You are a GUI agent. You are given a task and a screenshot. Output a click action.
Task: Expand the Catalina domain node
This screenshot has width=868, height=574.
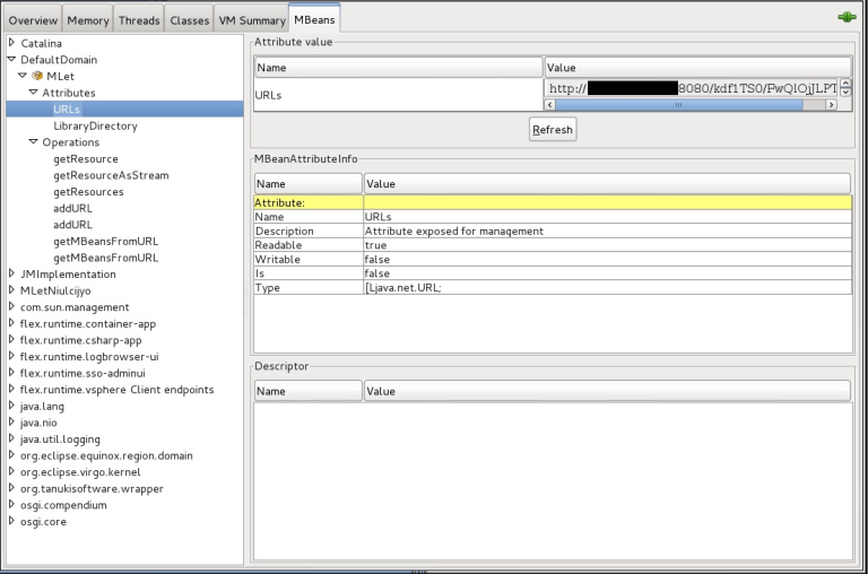pyautogui.click(x=12, y=43)
